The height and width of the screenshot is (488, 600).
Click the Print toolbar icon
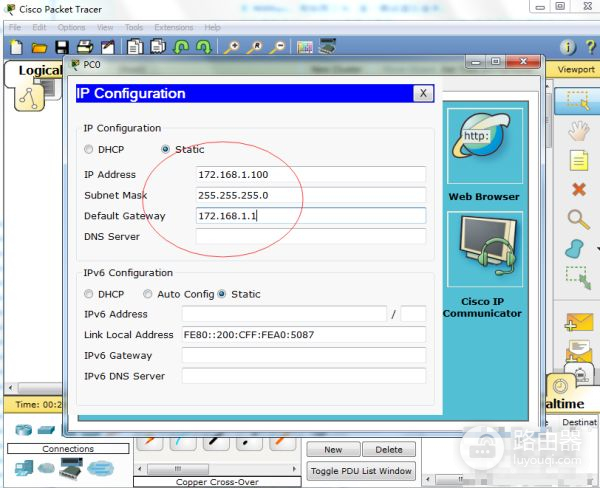coord(85,47)
